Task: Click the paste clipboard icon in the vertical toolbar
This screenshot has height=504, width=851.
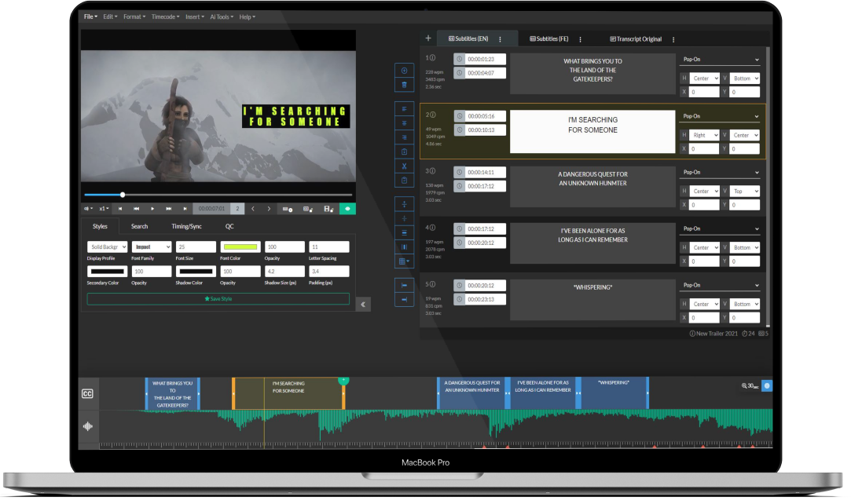Action: pyautogui.click(x=404, y=179)
